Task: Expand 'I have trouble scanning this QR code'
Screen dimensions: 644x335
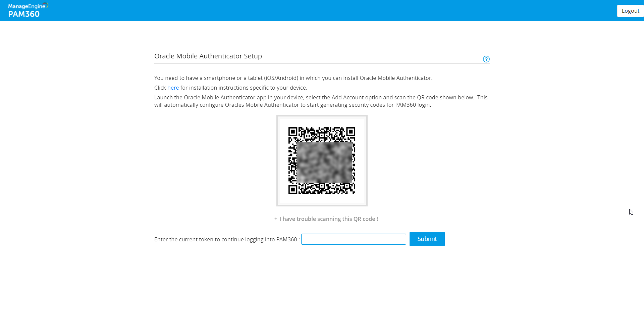Action: click(x=326, y=219)
